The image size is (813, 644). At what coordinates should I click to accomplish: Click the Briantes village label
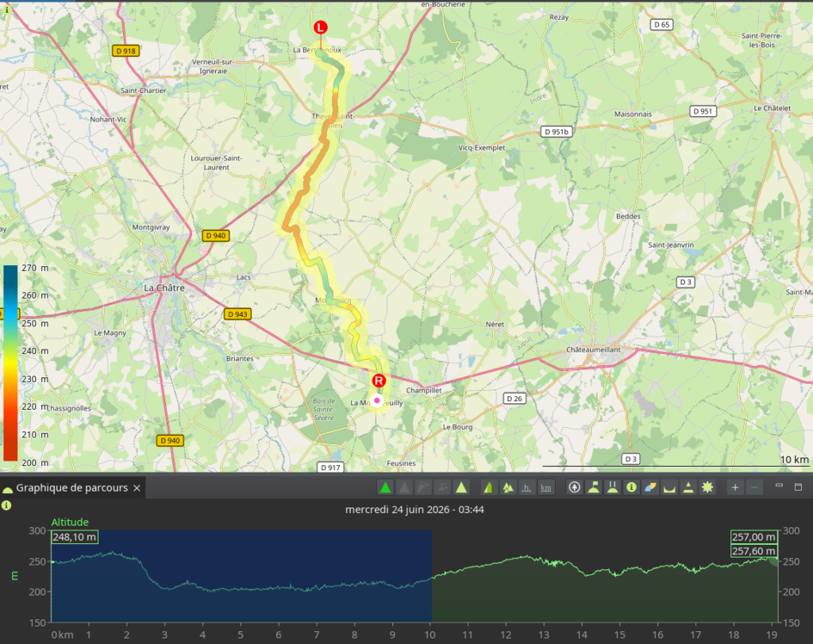pyautogui.click(x=240, y=358)
